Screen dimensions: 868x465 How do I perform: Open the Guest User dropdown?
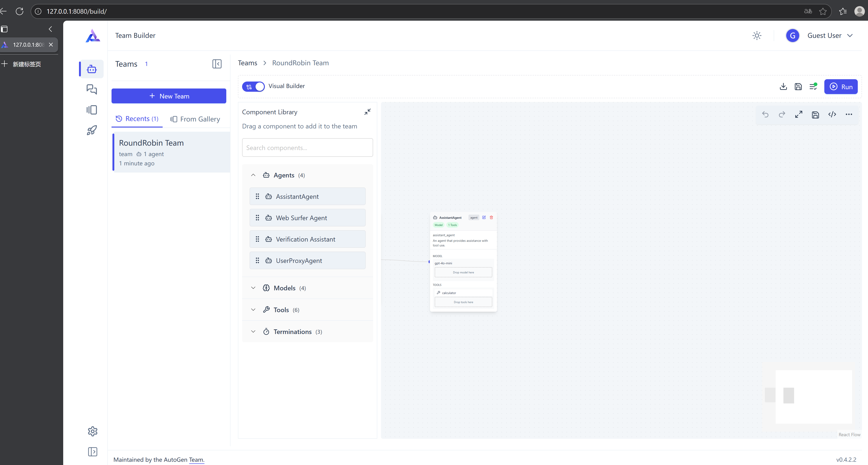pyautogui.click(x=830, y=36)
